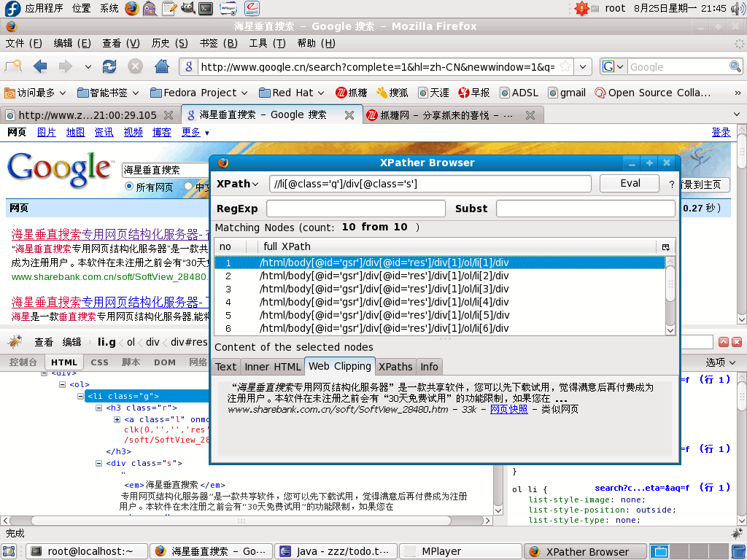This screenshot has height=560, width=747.
Task: Open the 书签 (B) menu
Action: (219, 43)
